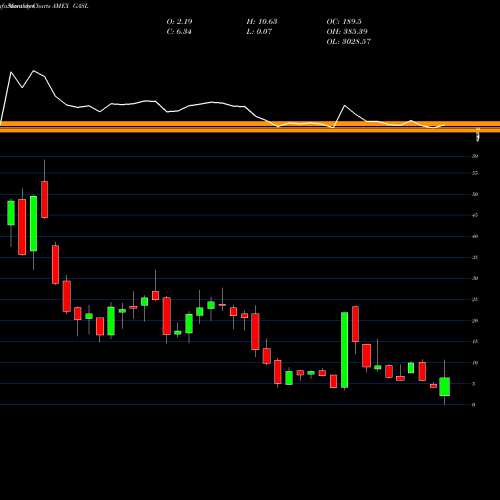
Task: Click the 25 price axis label
Action: (475, 300)
